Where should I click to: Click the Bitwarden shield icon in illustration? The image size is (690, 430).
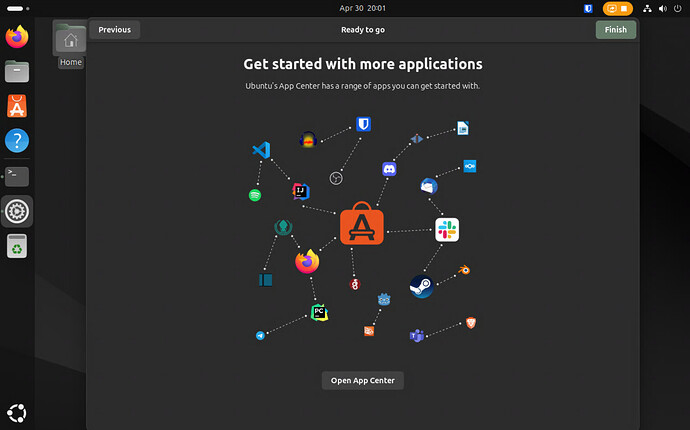coord(363,124)
